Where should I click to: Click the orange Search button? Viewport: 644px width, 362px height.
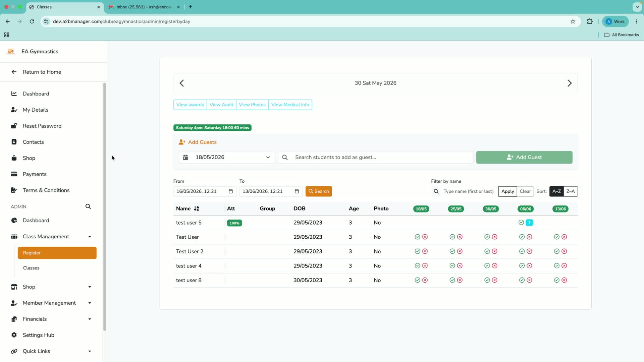pos(319,191)
